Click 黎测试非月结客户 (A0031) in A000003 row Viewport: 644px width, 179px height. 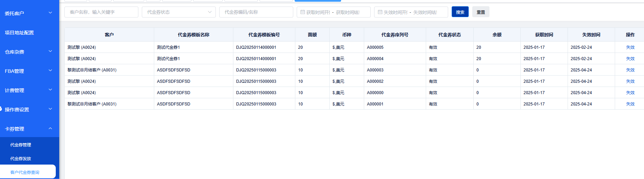(92, 70)
